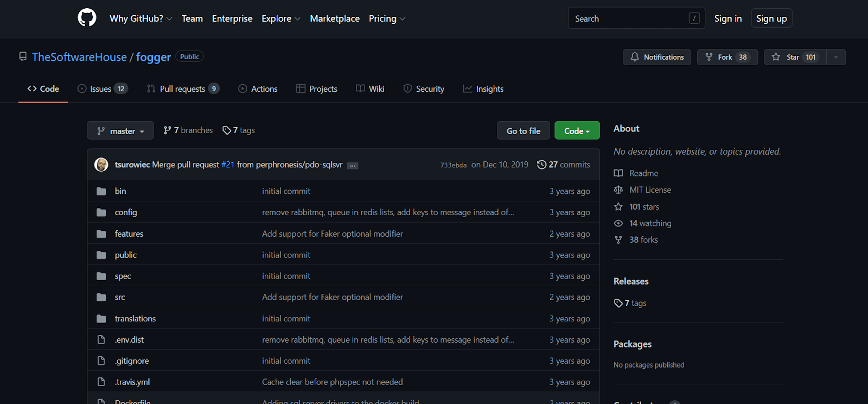The height and width of the screenshot is (404, 868).
Task: View the 7 branches link
Action: click(x=188, y=130)
